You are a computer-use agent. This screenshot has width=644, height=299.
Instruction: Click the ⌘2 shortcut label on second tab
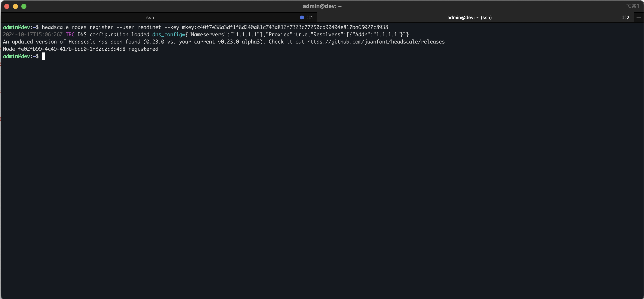pos(625,17)
